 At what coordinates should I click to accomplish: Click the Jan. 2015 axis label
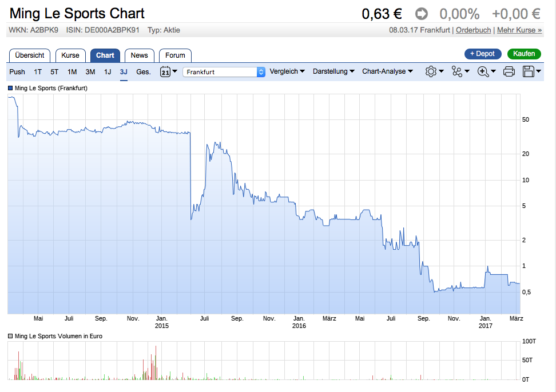click(162, 322)
